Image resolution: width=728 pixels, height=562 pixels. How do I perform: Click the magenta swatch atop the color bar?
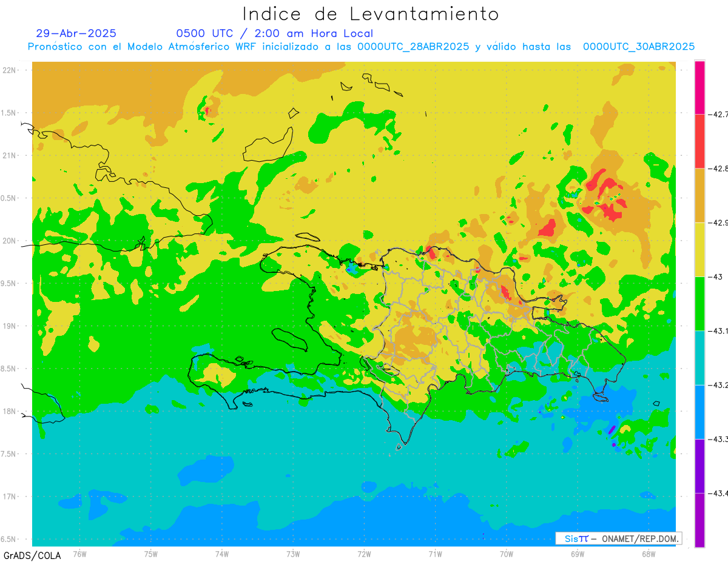699,87
